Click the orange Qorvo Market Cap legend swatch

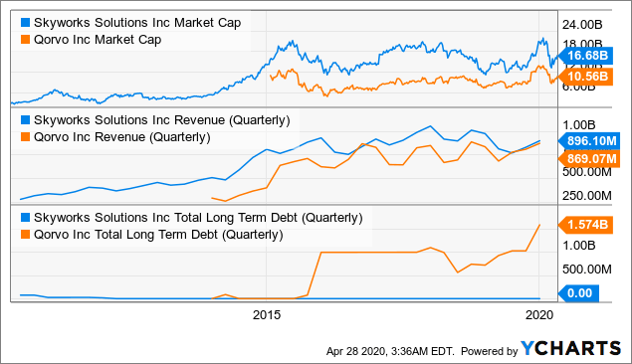[x=25, y=40]
